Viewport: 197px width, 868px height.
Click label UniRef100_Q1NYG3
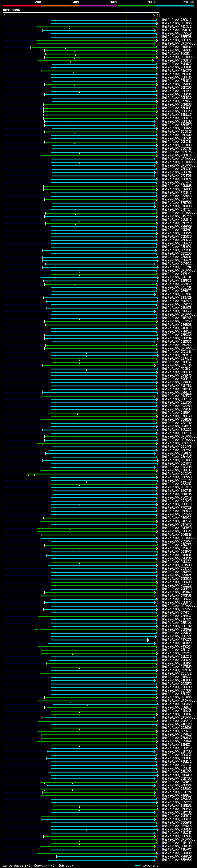point(176,751)
